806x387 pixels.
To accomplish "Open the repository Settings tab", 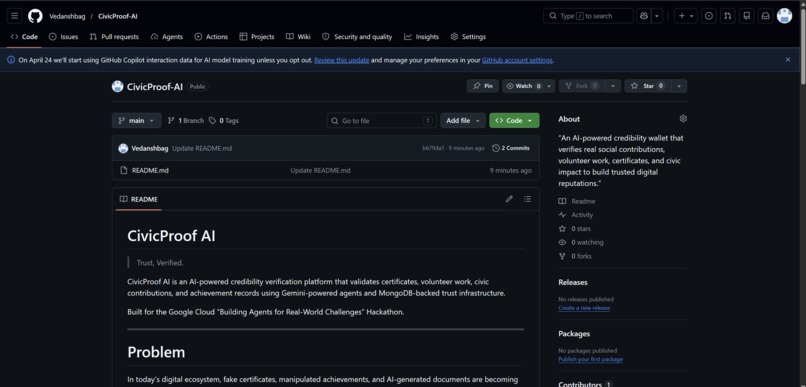I will [468, 36].
